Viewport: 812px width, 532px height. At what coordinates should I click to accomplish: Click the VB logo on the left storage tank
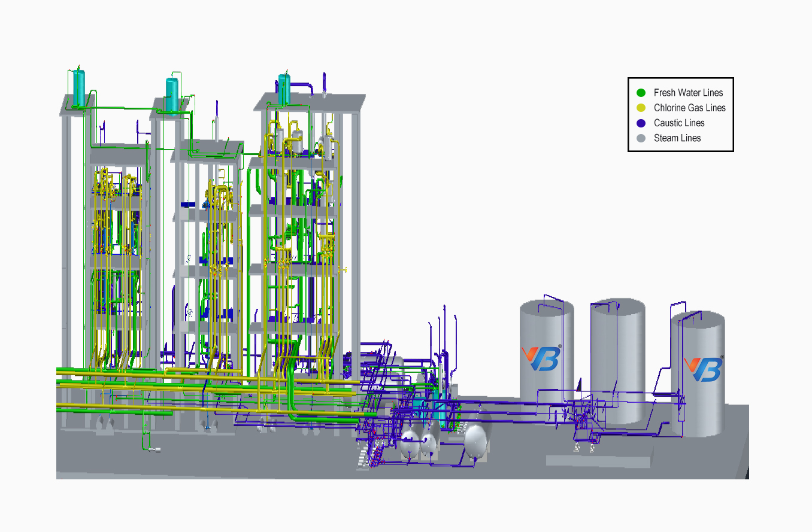tap(541, 358)
